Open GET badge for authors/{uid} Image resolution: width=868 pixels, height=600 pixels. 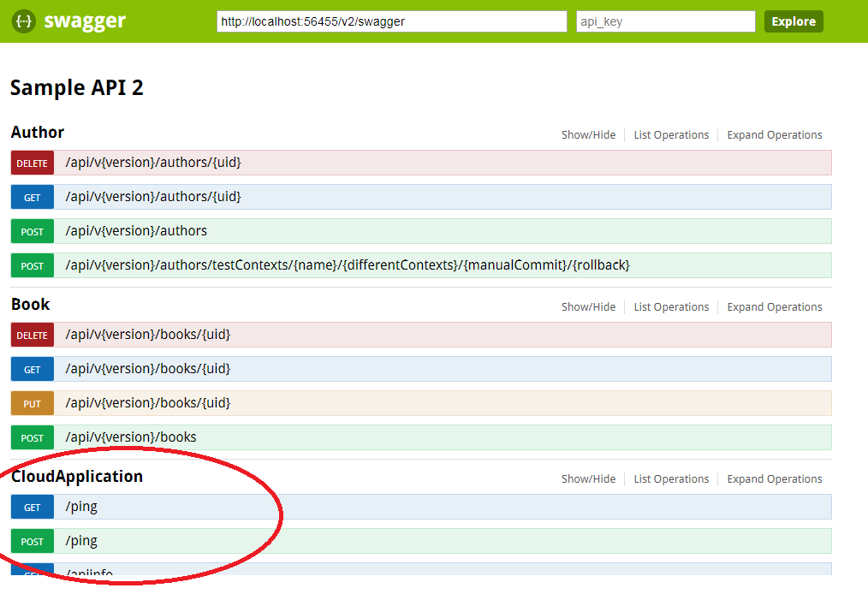coord(33,198)
